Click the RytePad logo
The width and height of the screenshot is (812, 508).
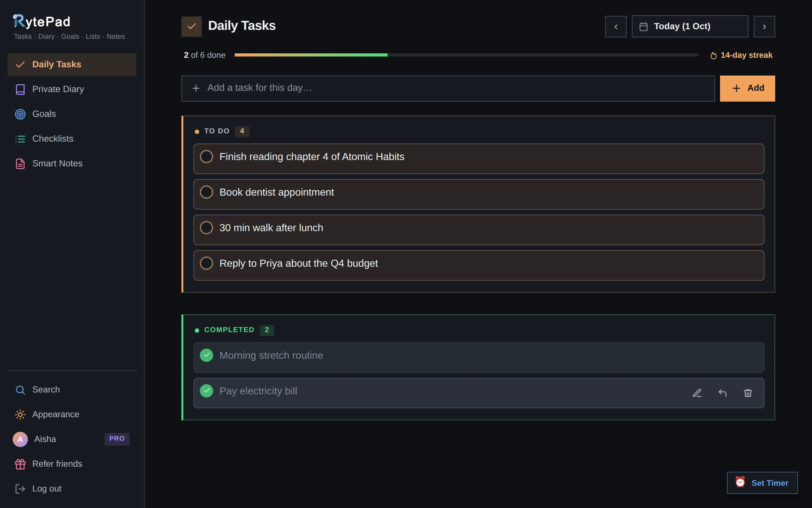click(x=42, y=22)
